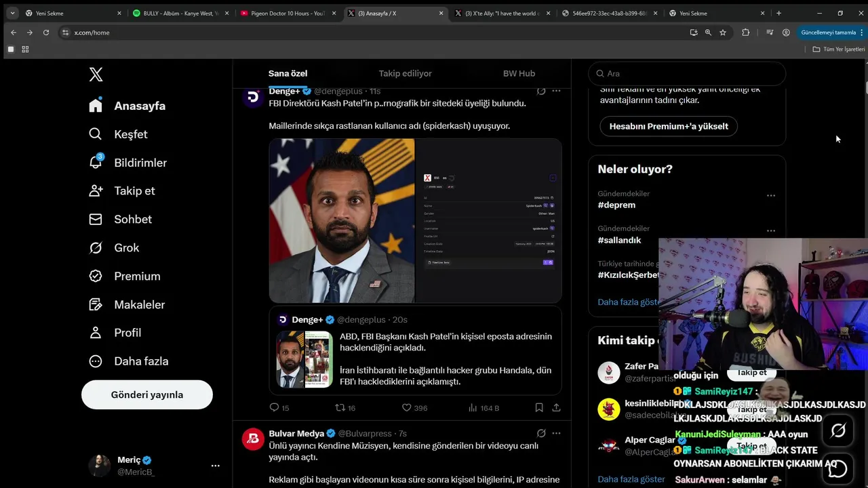Click Hesabını Premium+'a yükselt button
Image resolution: width=868 pixels, height=488 pixels.
coord(669,126)
